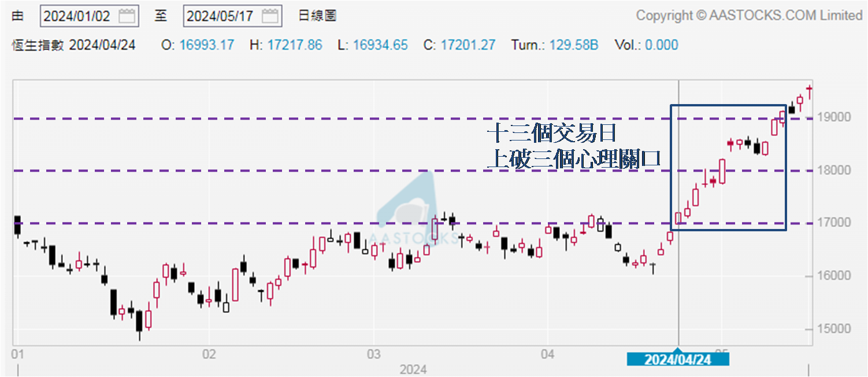Viewport: 868px width, 377px height.
Task: Select month 02 on the time axis
Action: point(209,353)
